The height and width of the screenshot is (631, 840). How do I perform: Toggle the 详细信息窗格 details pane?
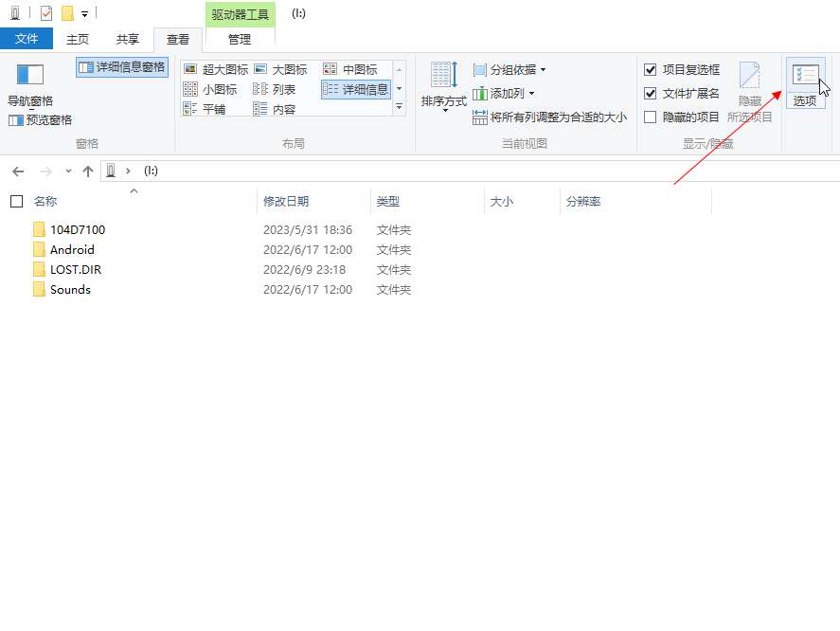[122, 67]
